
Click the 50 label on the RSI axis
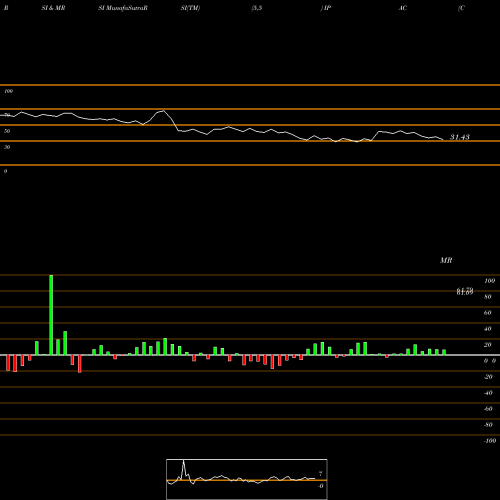[7, 131]
